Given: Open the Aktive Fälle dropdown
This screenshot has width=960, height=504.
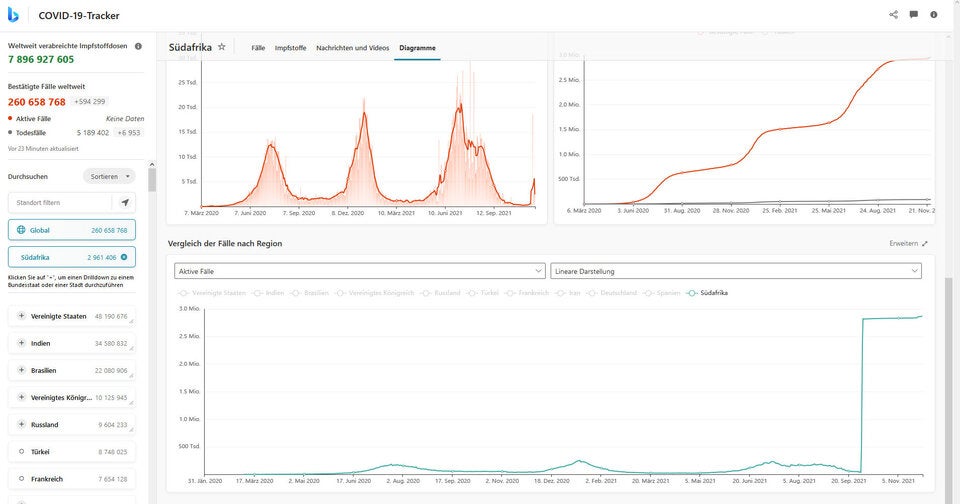Looking at the screenshot, I should [360, 271].
